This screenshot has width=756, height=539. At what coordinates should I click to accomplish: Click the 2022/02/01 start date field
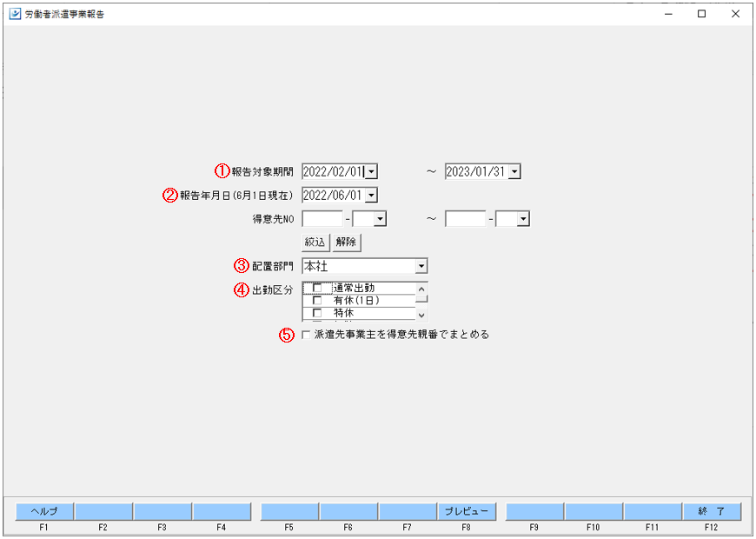[333, 172]
